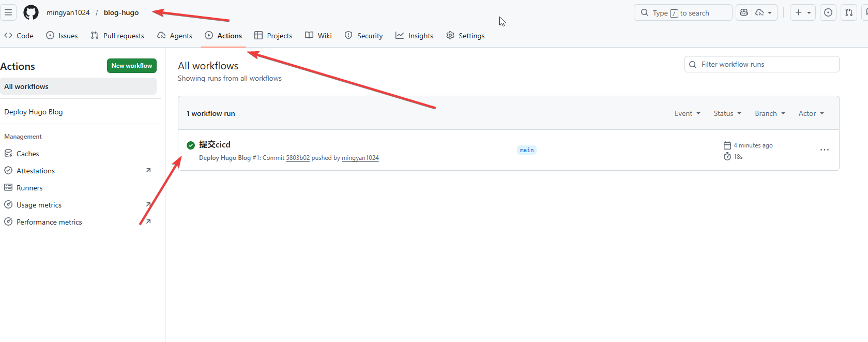Expand the Branch filter dropdown
Viewport: 868px width, 342px height.
point(770,113)
